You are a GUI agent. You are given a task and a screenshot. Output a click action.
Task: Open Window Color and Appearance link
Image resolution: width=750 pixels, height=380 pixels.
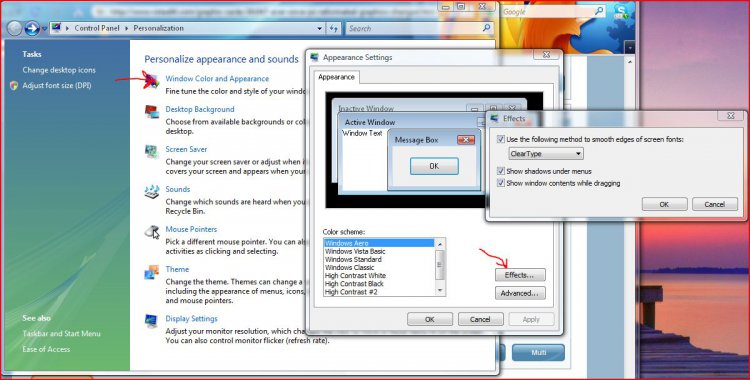click(217, 78)
